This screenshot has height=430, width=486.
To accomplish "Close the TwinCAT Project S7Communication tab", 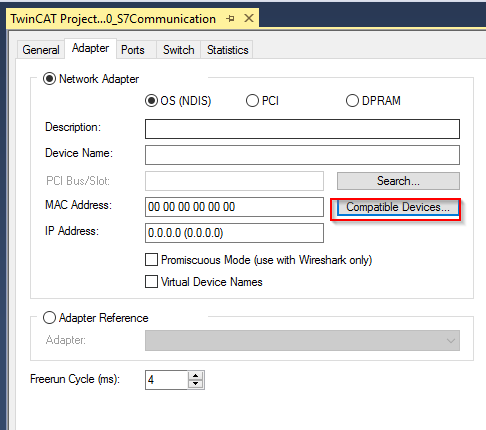I will 249,18.
